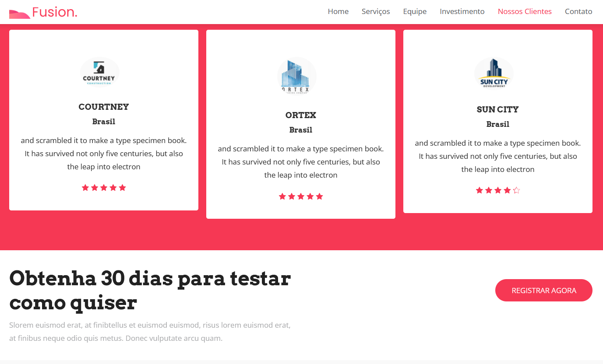
Task: Click the Courtney Construction logo image
Action: (99, 73)
